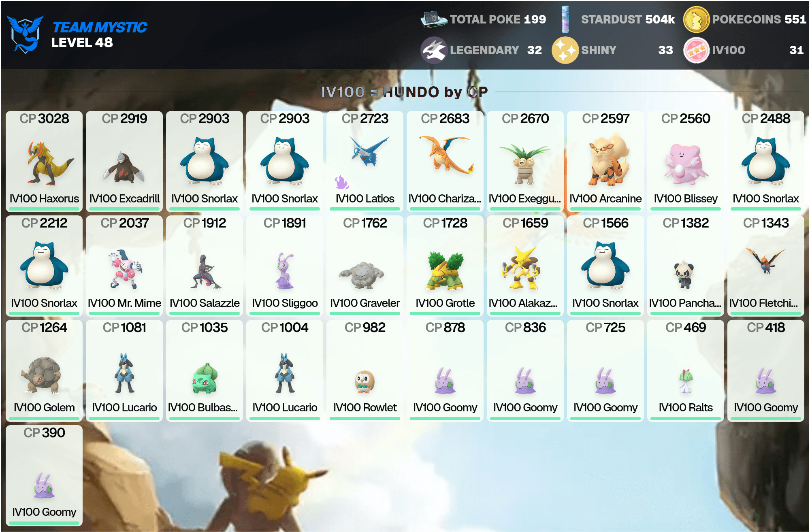
Task: Choose the Bulbasaur sprite
Action: tap(205, 378)
